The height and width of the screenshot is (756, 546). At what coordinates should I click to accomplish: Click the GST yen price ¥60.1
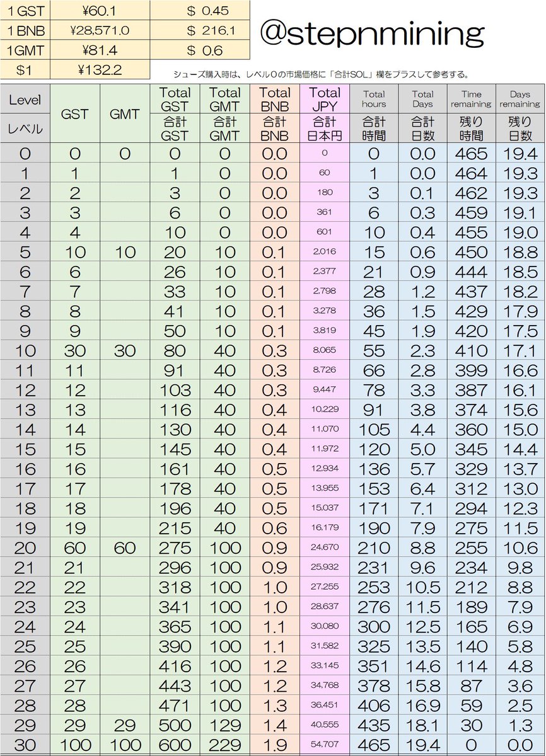click(100, 10)
